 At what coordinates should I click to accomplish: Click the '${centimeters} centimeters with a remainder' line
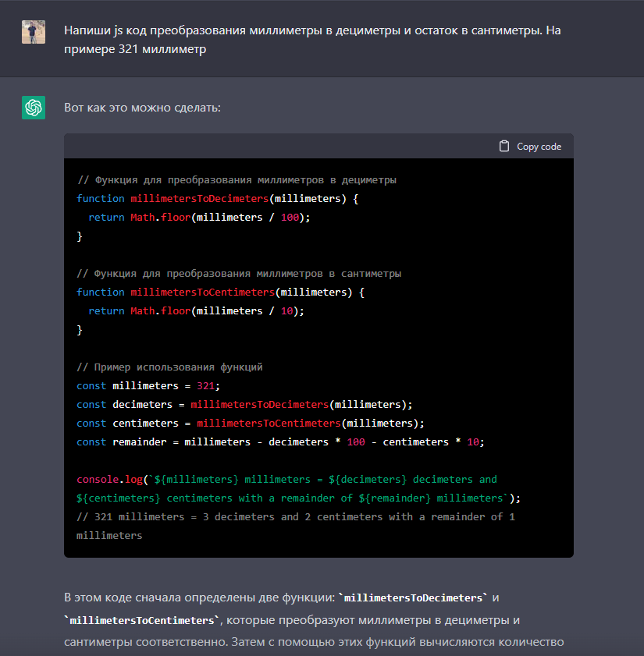298,498
